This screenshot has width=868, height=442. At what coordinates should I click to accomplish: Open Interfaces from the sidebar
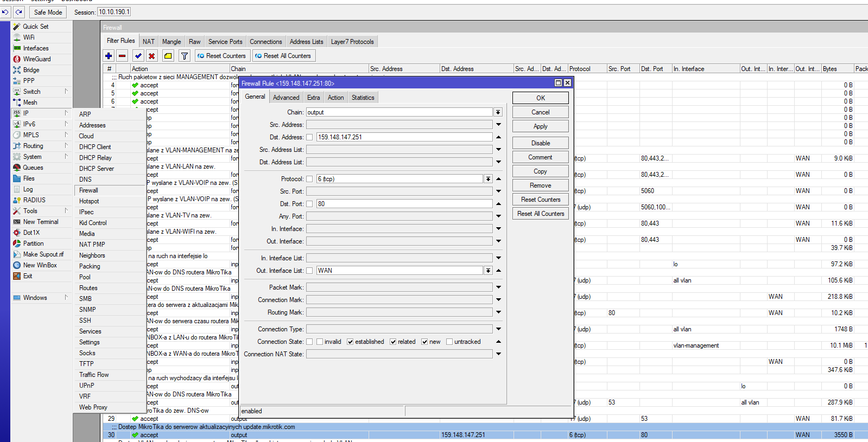point(36,48)
